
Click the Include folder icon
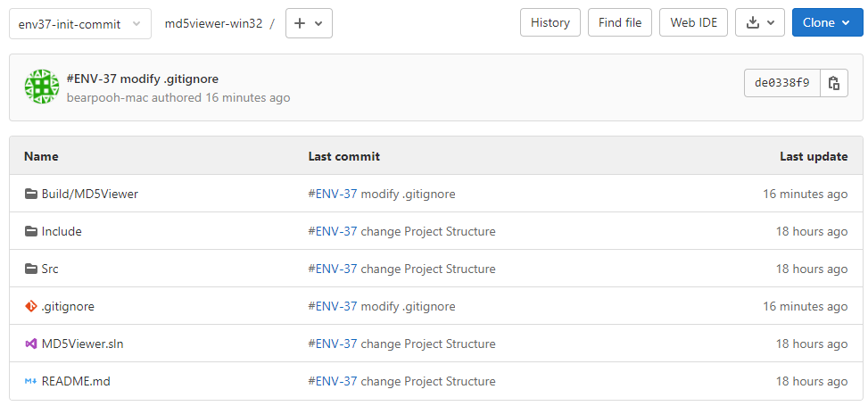[31, 231]
